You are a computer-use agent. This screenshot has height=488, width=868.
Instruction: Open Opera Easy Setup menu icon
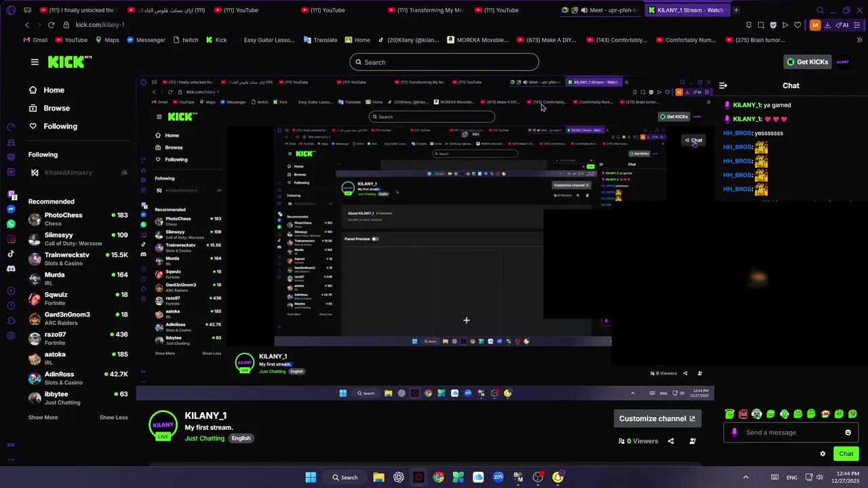pos(859,25)
